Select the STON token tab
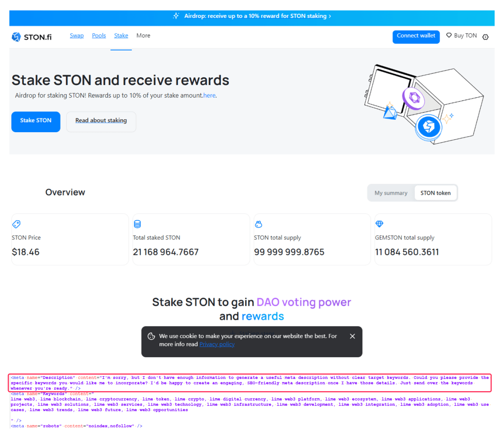The image size is (504, 439). (436, 193)
